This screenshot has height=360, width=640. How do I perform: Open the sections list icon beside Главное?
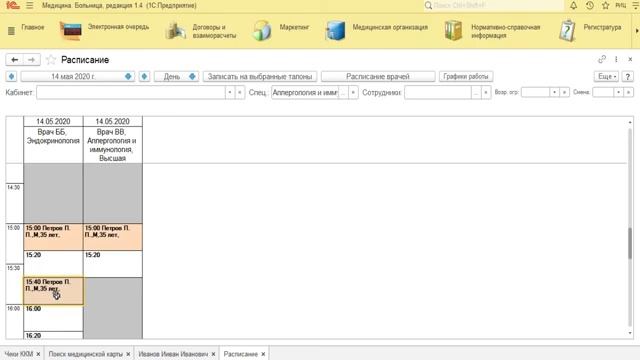coord(11,31)
